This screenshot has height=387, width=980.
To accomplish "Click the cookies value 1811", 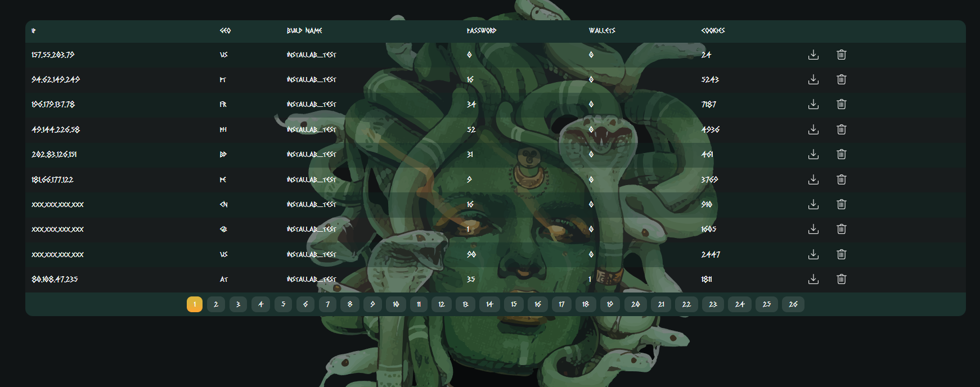I will [x=707, y=279].
